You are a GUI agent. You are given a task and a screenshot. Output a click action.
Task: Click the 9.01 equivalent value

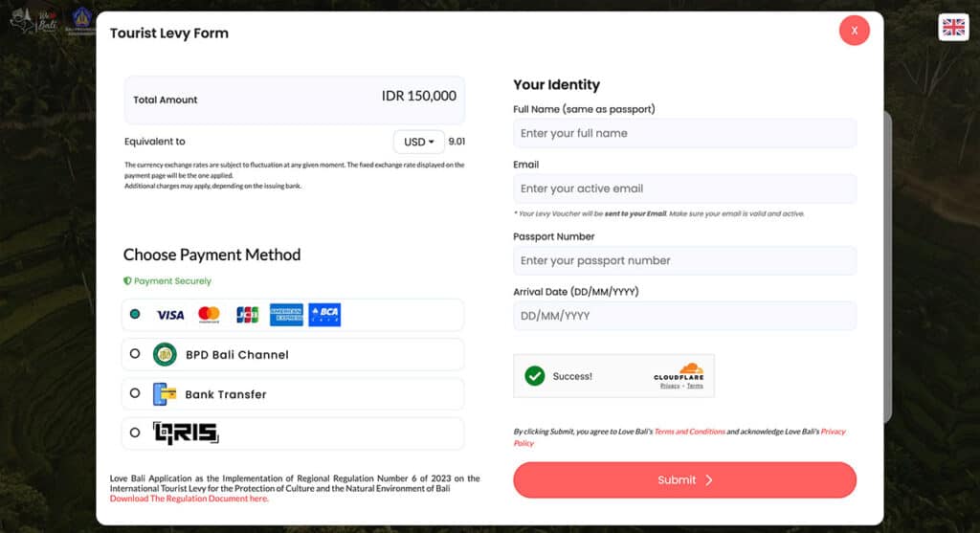pyautogui.click(x=457, y=142)
